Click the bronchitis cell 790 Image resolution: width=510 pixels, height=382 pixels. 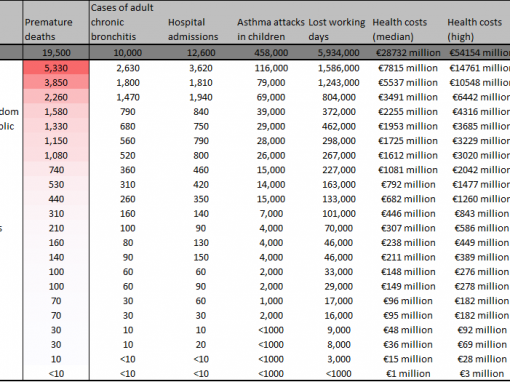click(128, 112)
